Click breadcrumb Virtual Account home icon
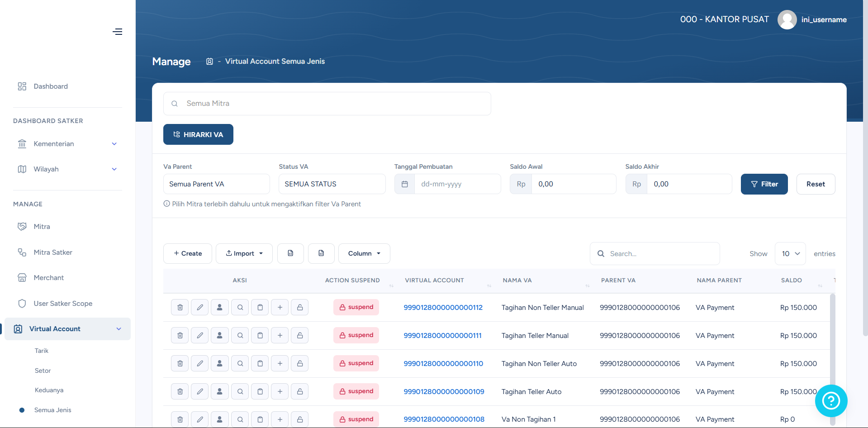The image size is (868, 428). (x=209, y=62)
